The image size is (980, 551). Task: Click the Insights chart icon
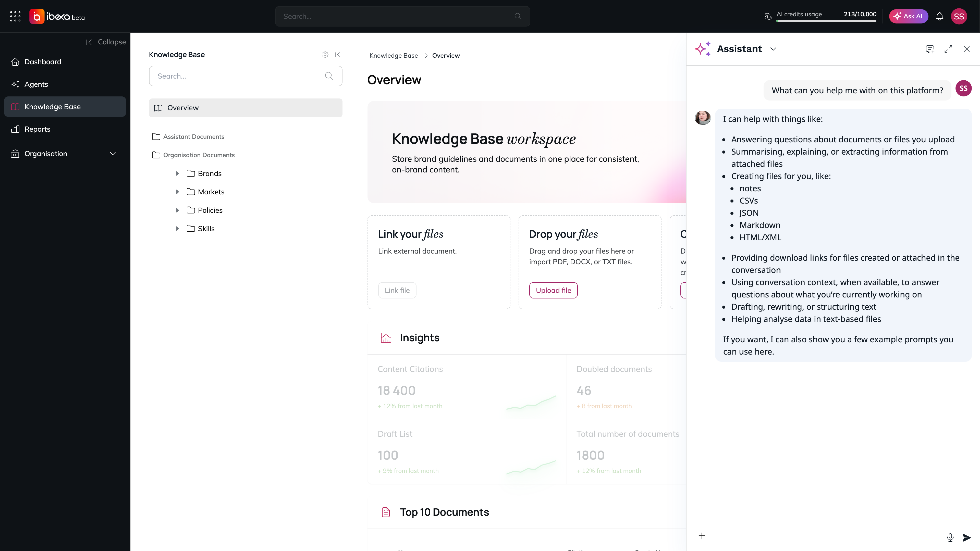click(386, 338)
